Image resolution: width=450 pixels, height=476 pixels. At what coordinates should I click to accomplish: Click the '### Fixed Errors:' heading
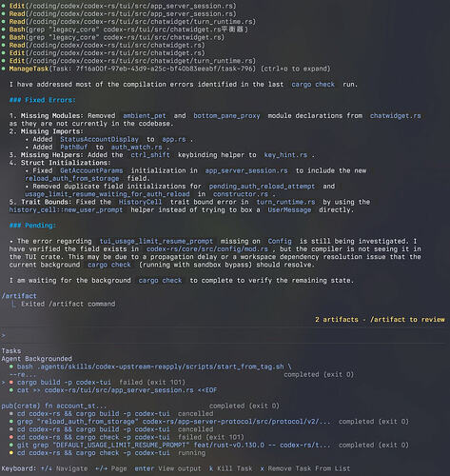tap(43, 100)
